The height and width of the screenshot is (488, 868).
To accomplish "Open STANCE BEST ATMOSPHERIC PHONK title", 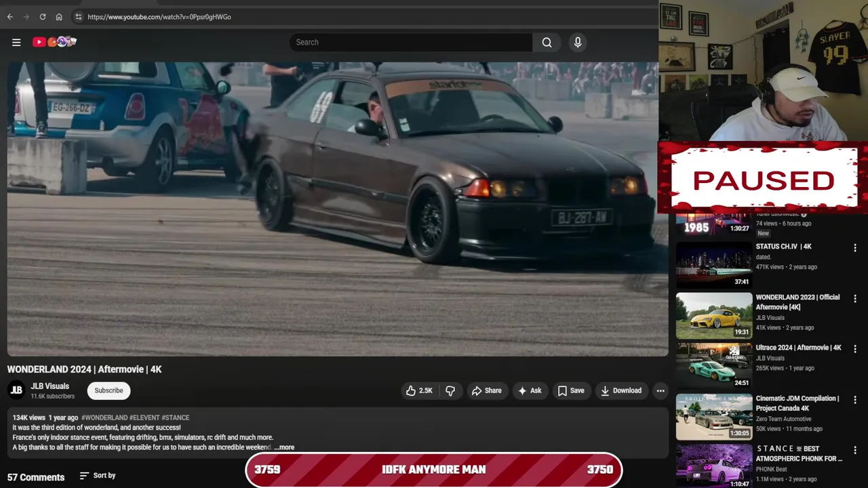I will 799,453.
